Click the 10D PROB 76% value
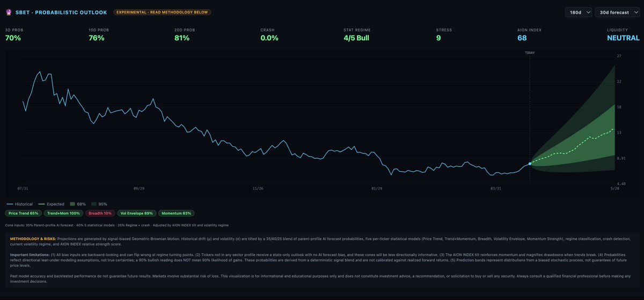This screenshot has width=644, height=300. 97,38
